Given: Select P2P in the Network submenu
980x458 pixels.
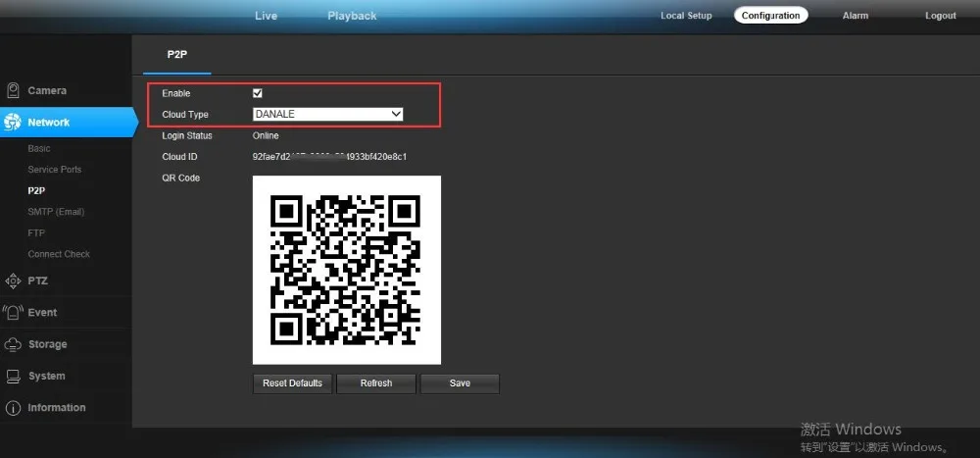Looking at the screenshot, I should point(36,191).
